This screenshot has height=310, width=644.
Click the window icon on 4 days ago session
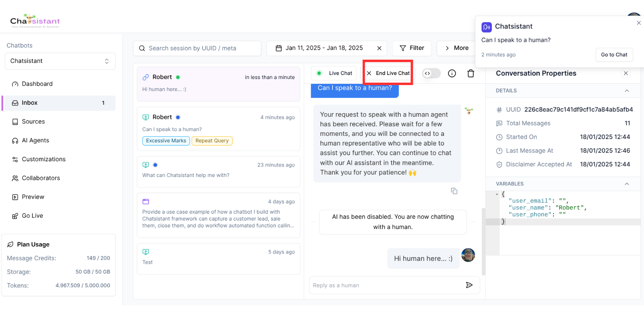[146, 202]
